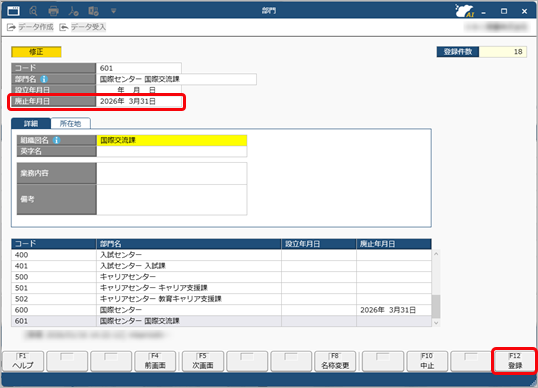Select row 600 国際センター
Screen dimensions: 538x388
point(221,310)
